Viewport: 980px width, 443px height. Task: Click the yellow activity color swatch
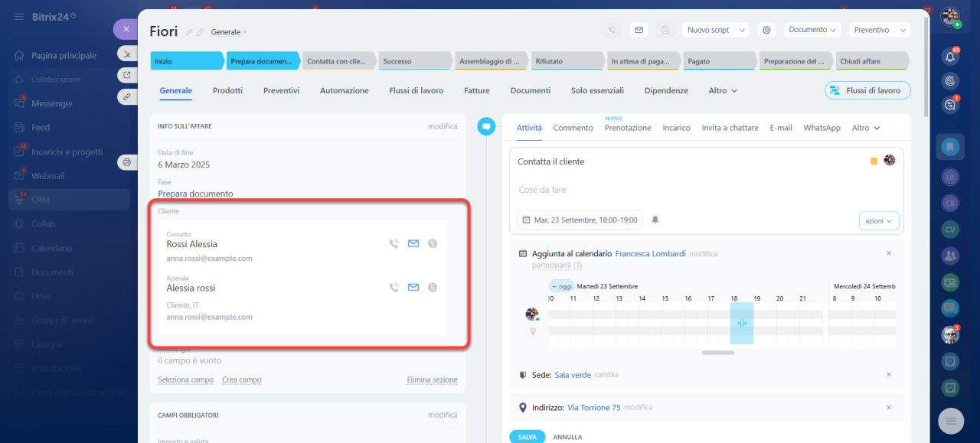tap(874, 161)
